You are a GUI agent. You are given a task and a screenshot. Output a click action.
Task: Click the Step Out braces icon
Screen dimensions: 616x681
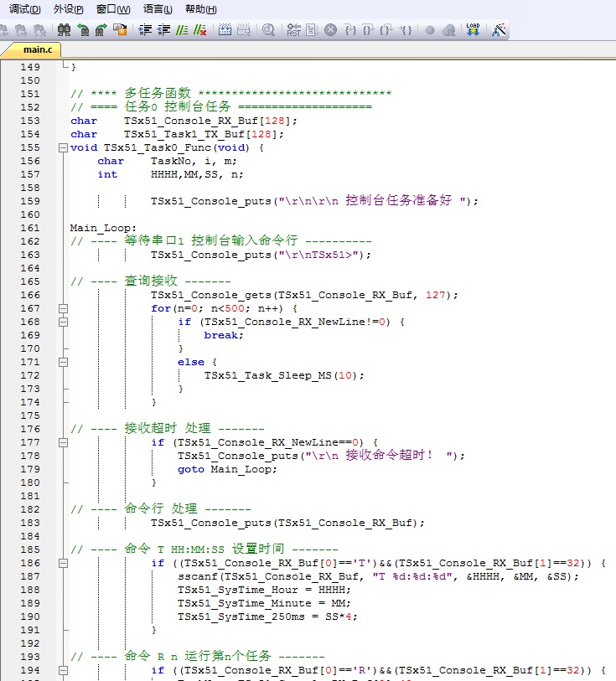coord(386,30)
